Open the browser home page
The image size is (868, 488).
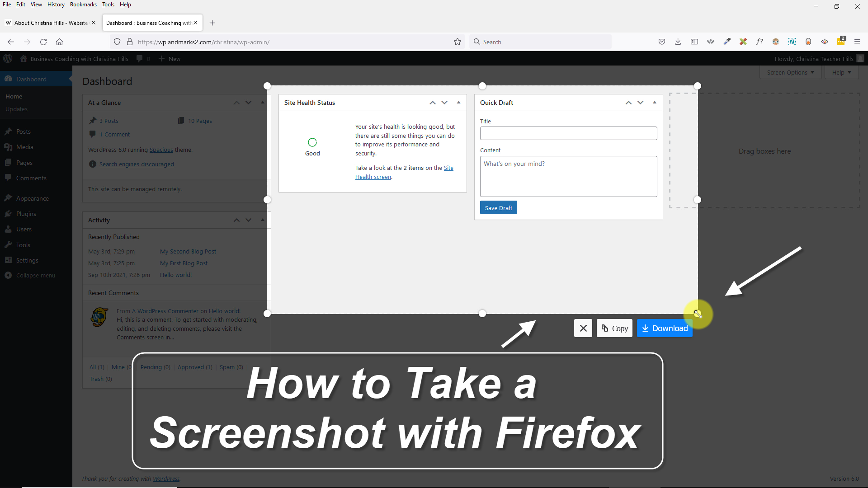click(59, 42)
